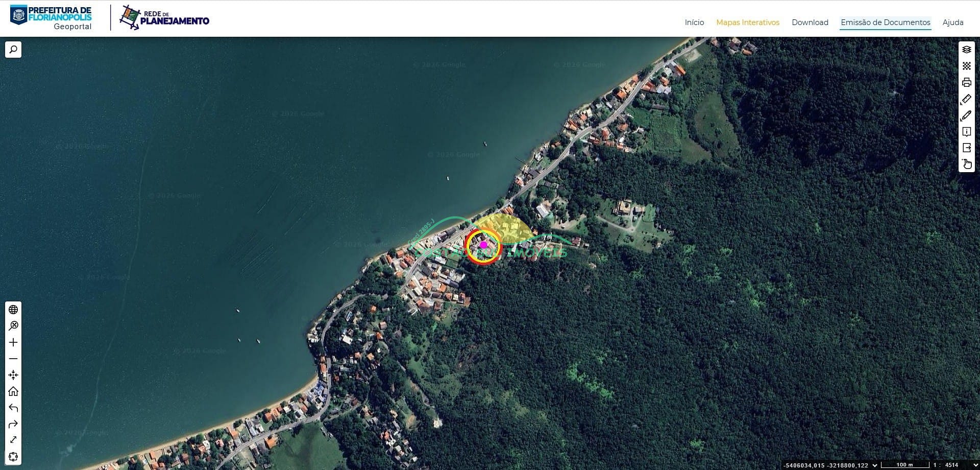Viewport: 980px width, 470px height.
Task: Return to the home map extent
Action: (13, 391)
